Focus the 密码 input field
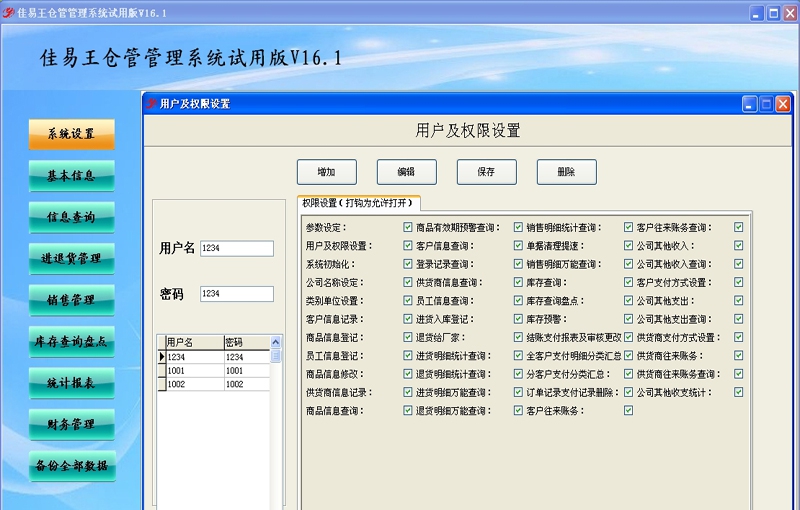 (x=237, y=294)
